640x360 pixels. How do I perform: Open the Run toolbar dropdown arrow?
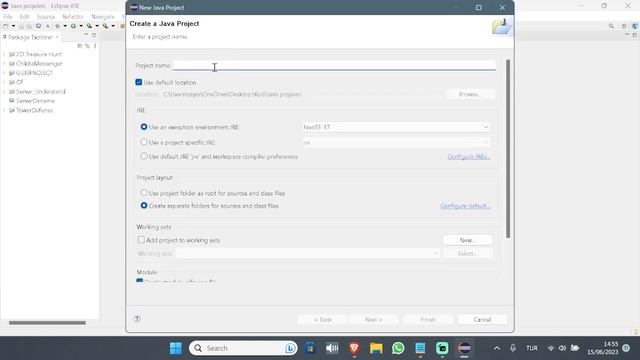(x=81, y=26)
